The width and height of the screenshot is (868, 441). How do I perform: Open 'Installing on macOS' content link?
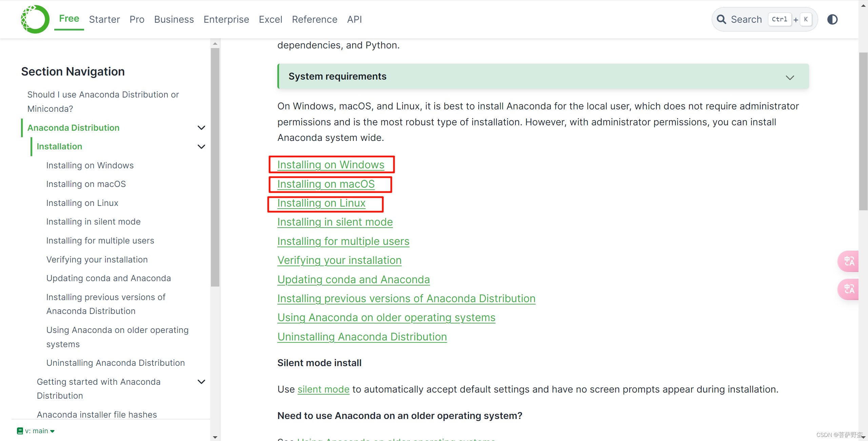[x=326, y=184]
